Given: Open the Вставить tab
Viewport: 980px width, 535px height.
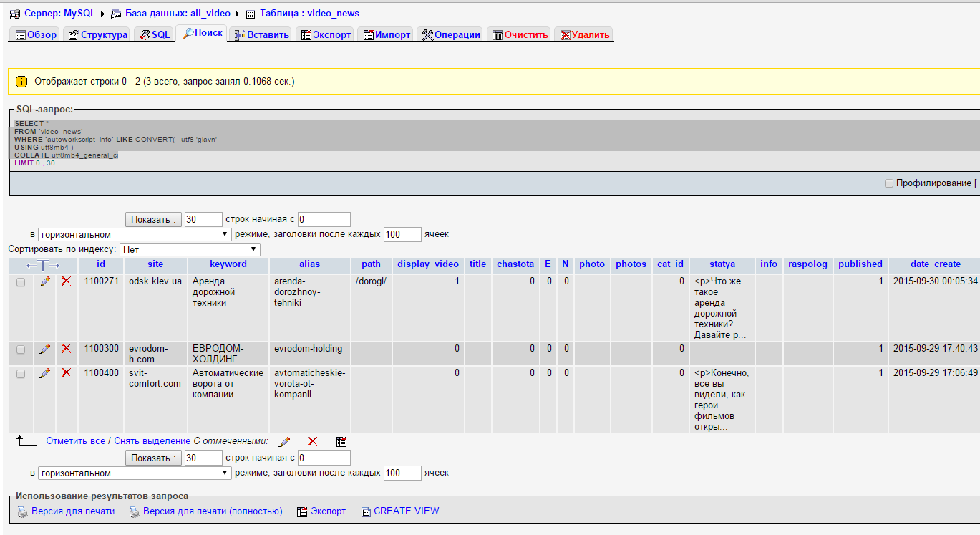Looking at the screenshot, I should tap(261, 34).
